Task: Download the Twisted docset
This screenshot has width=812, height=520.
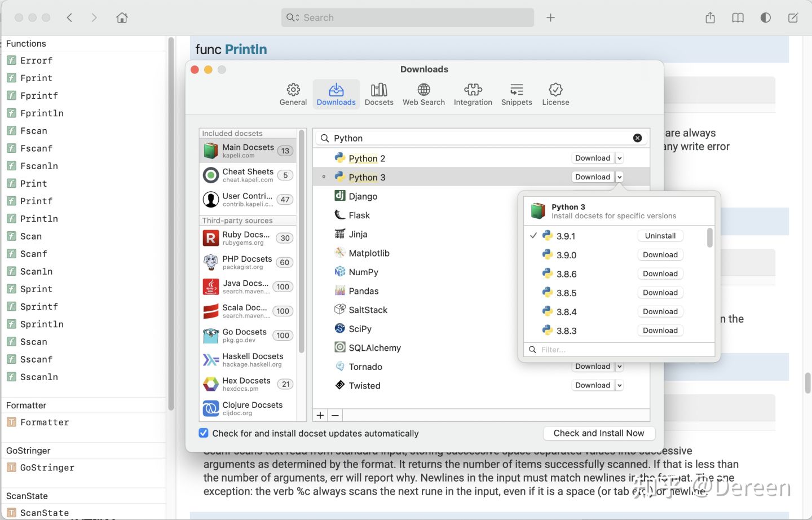Action: (x=593, y=385)
